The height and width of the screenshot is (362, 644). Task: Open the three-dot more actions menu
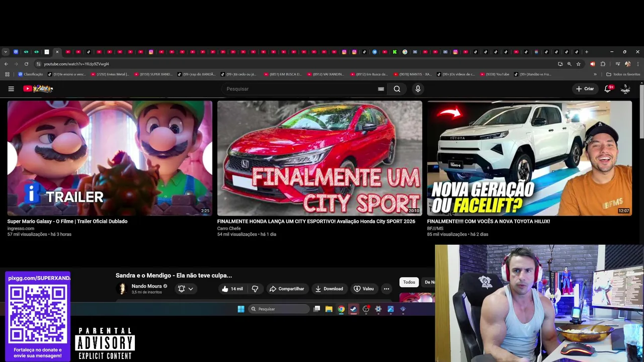[x=386, y=289]
